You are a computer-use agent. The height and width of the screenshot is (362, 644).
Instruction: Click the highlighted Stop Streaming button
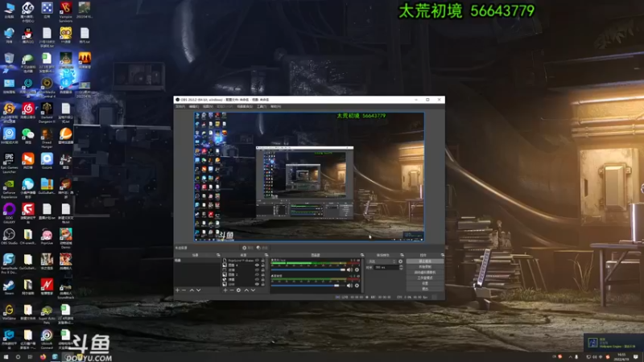[x=425, y=261]
